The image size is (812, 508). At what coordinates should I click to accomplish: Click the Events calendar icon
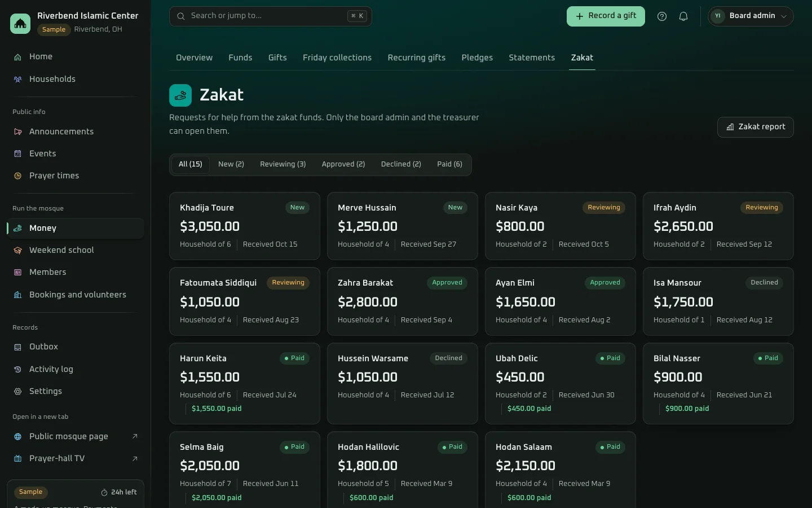tap(17, 154)
